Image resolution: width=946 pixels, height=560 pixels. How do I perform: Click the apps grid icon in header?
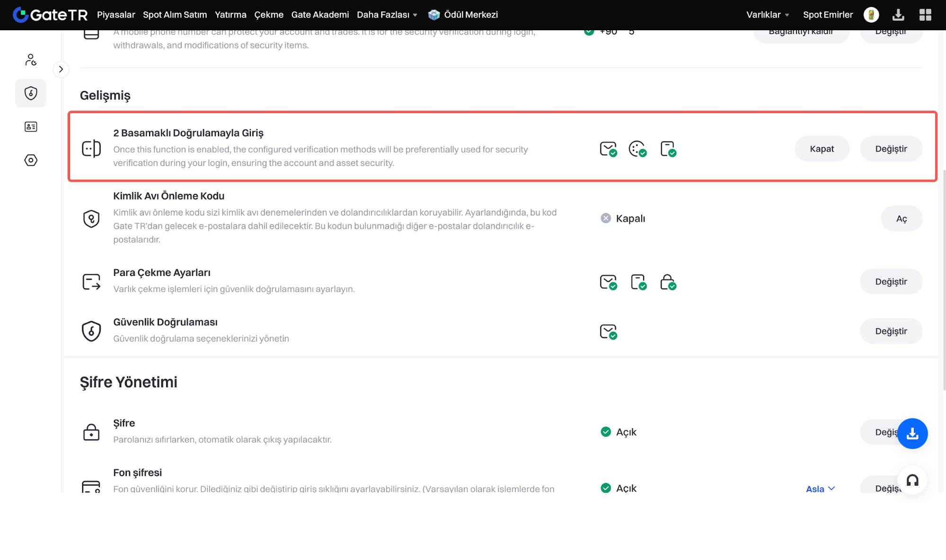925,15
